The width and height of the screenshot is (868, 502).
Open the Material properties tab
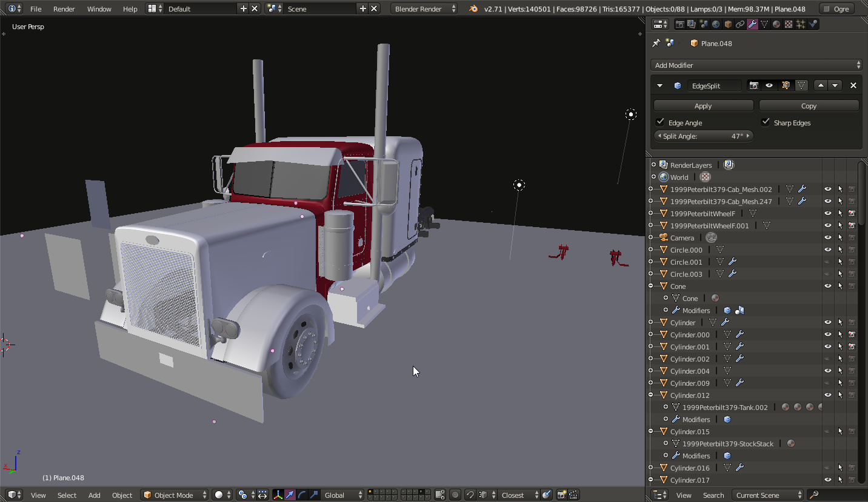(776, 24)
